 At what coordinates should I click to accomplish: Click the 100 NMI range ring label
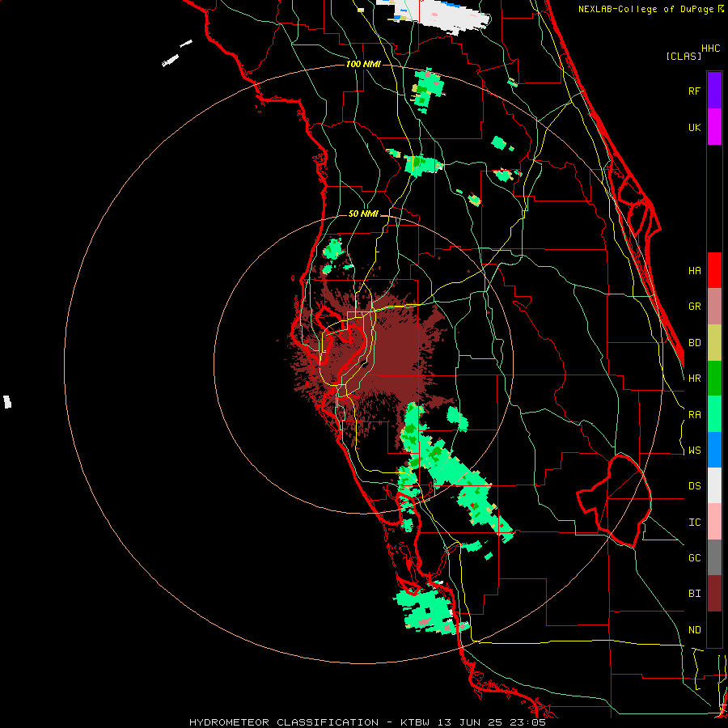[363, 64]
